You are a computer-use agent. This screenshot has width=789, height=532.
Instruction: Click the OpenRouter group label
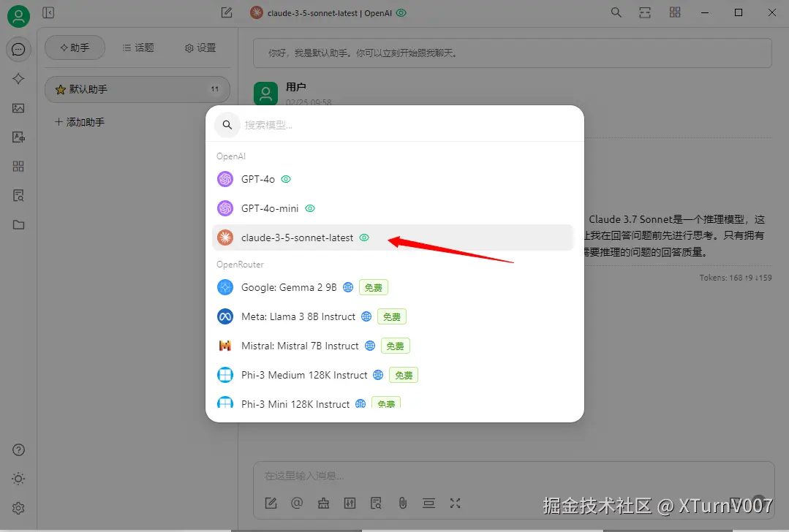(x=240, y=265)
